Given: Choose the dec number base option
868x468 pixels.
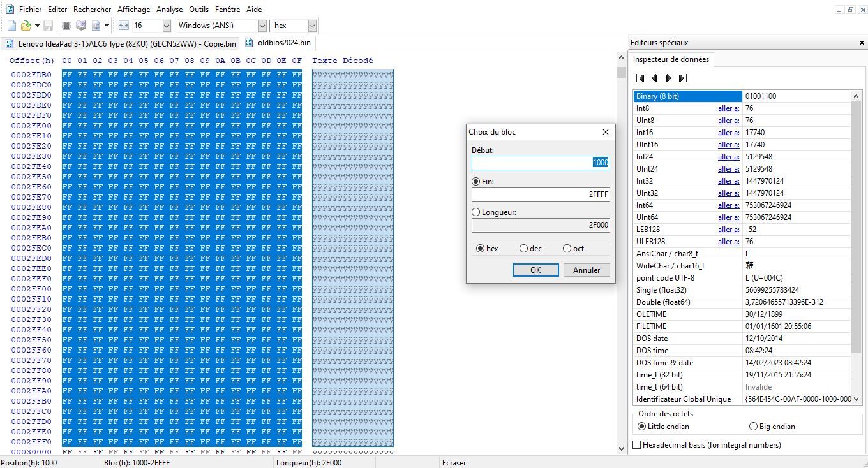Looking at the screenshot, I should click(x=524, y=249).
